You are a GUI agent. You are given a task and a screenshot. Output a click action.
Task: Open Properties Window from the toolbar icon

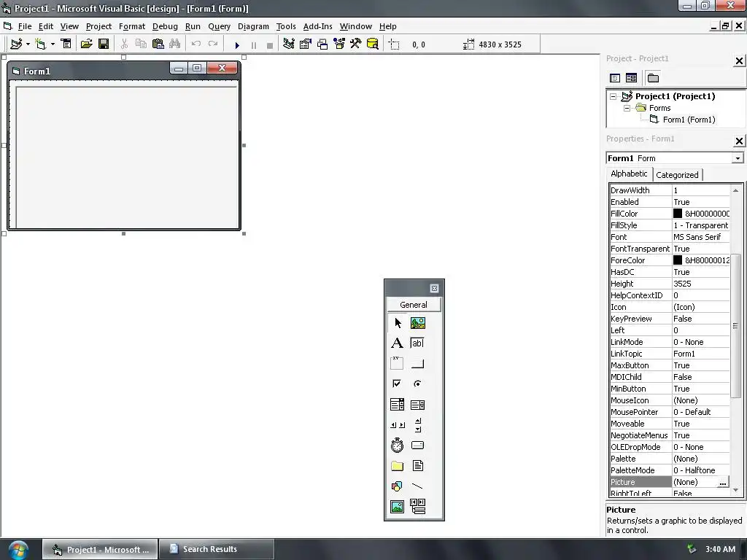(306, 44)
